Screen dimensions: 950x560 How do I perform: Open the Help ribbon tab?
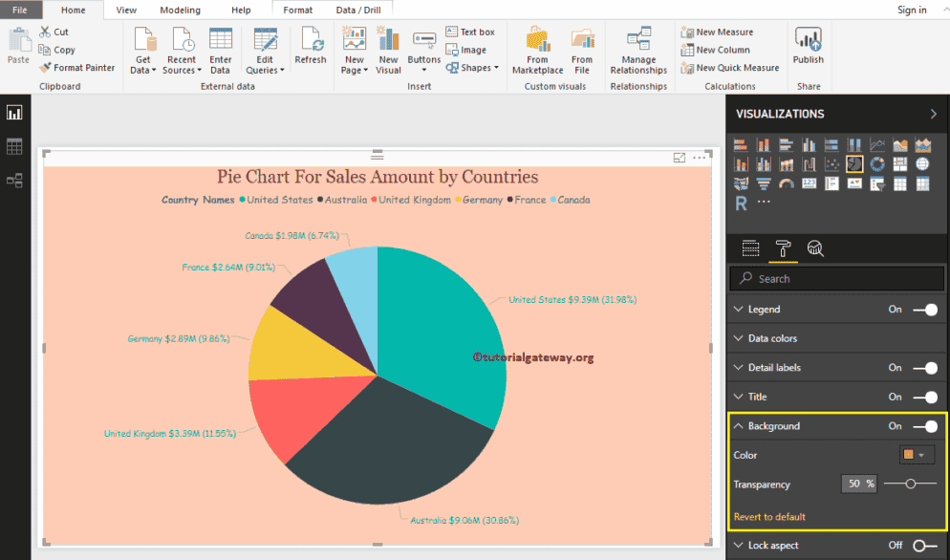pyautogui.click(x=241, y=10)
